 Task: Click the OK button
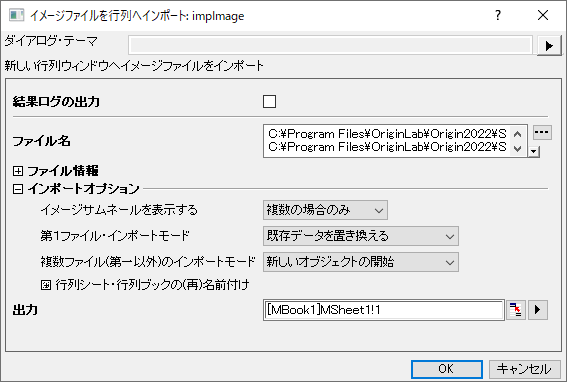click(447, 369)
